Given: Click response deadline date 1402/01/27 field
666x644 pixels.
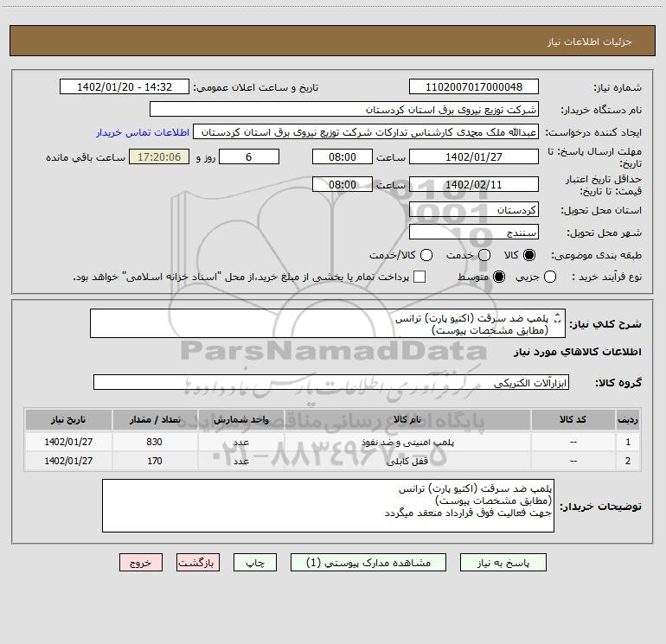Looking at the screenshot, I should [x=474, y=156].
